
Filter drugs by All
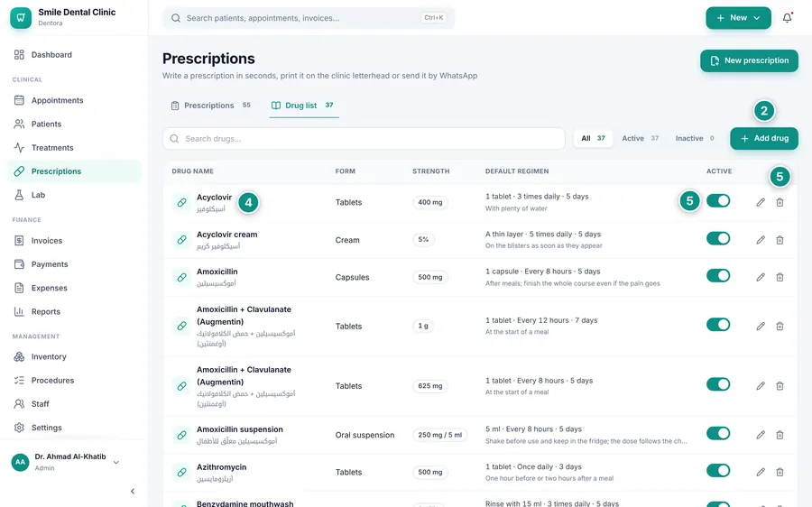(593, 138)
